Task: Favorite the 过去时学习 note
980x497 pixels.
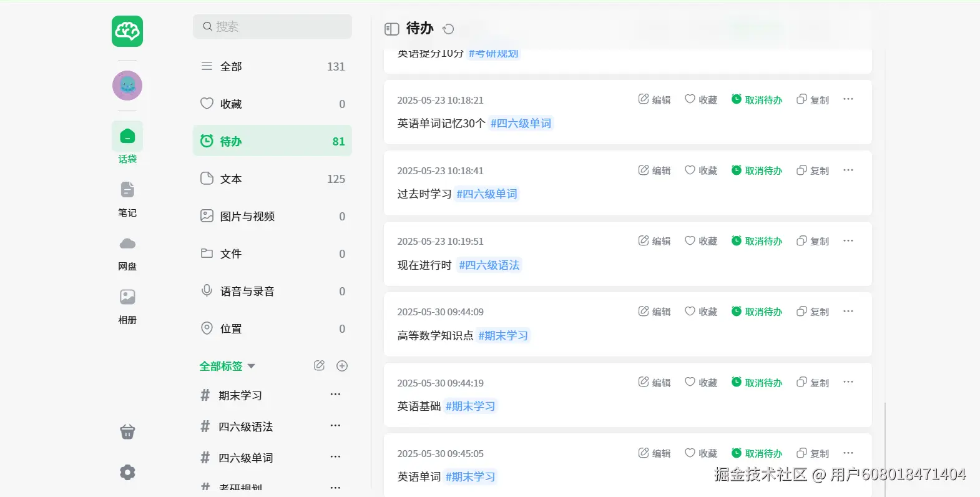Action: [x=701, y=170]
